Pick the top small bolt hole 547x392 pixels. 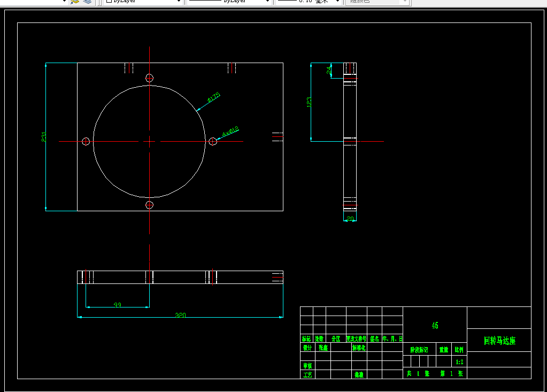tap(149, 78)
